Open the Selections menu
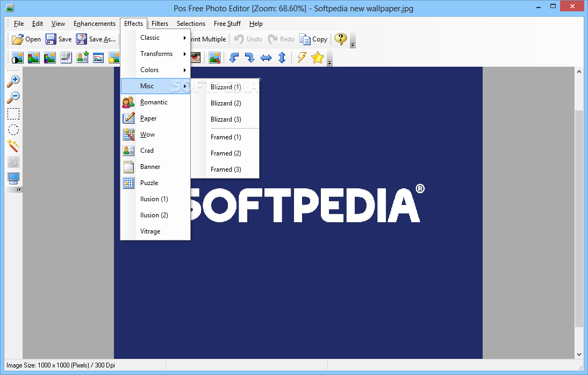Viewport: 588px width, 375px height. point(191,24)
